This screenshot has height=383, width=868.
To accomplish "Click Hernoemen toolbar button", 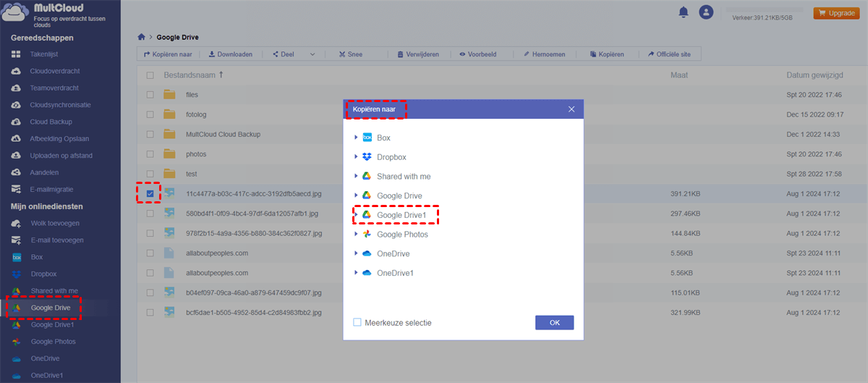I will click(544, 54).
